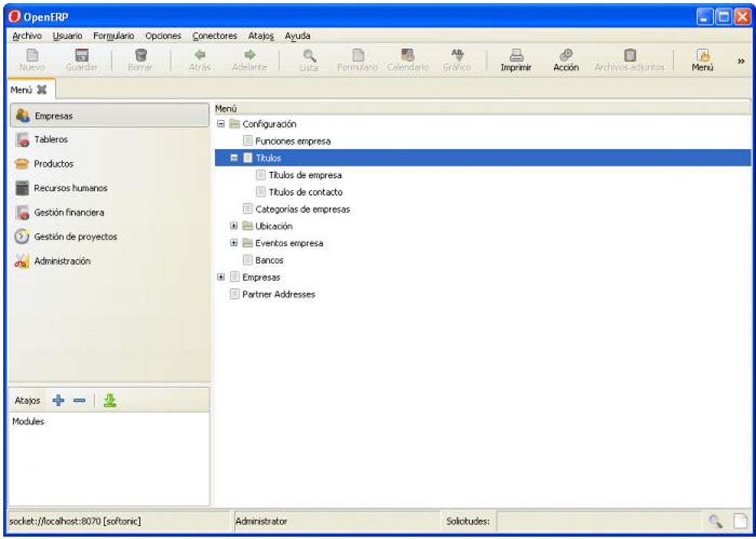
Task: Click Administrator in the status bar
Action: 262,521
